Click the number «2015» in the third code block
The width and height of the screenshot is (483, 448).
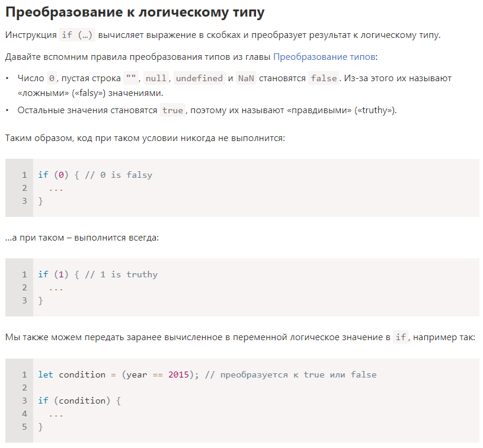point(178,375)
